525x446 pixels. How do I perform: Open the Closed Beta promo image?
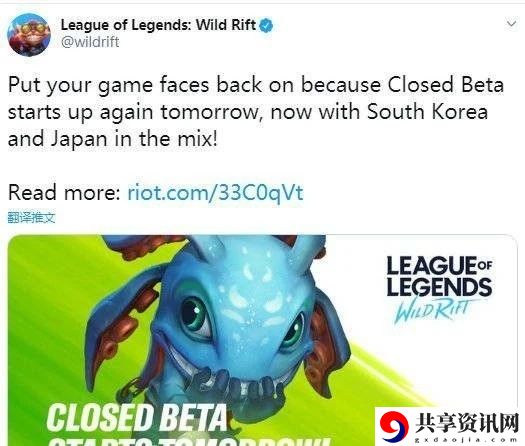pyautogui.click(x=262, y=340)
